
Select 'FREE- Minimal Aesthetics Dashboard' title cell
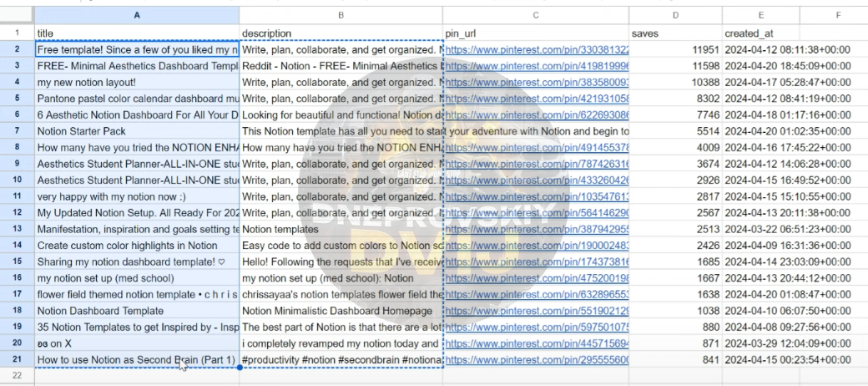pyautogui.click(x=137, y=66)
